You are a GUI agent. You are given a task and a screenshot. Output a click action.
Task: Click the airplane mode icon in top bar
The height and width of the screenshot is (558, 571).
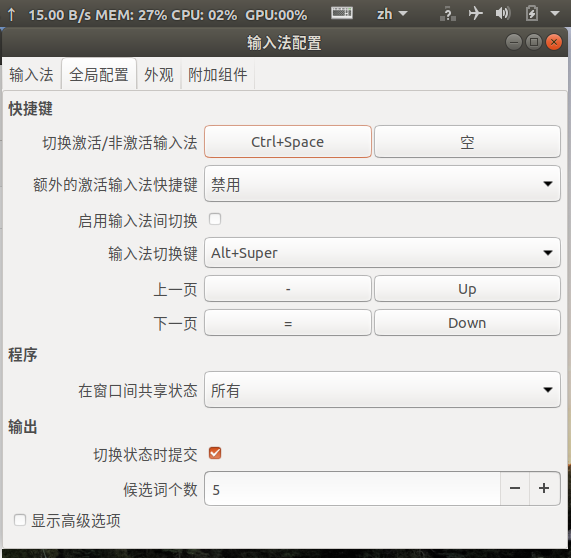(x=475, y=14)
